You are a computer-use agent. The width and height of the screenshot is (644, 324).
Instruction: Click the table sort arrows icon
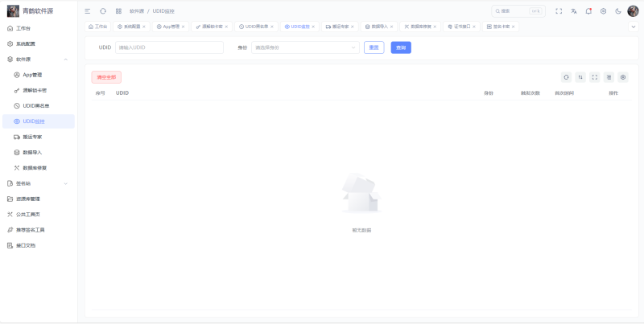(580, 77)
